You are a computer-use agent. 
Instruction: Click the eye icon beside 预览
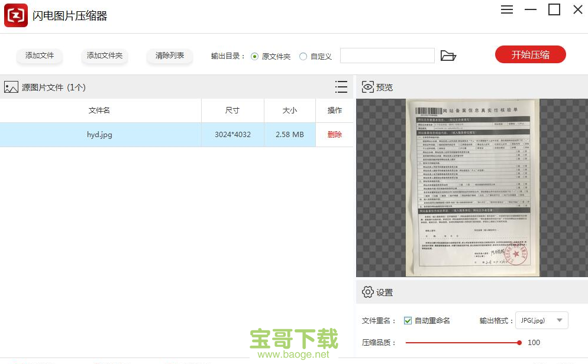click(369, 86)
